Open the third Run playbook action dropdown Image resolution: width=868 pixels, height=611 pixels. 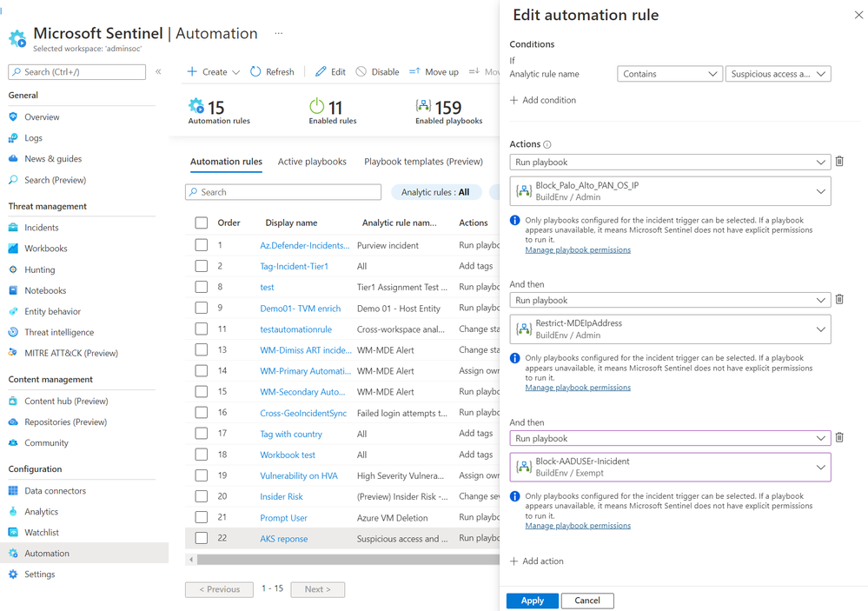[670, 438]
